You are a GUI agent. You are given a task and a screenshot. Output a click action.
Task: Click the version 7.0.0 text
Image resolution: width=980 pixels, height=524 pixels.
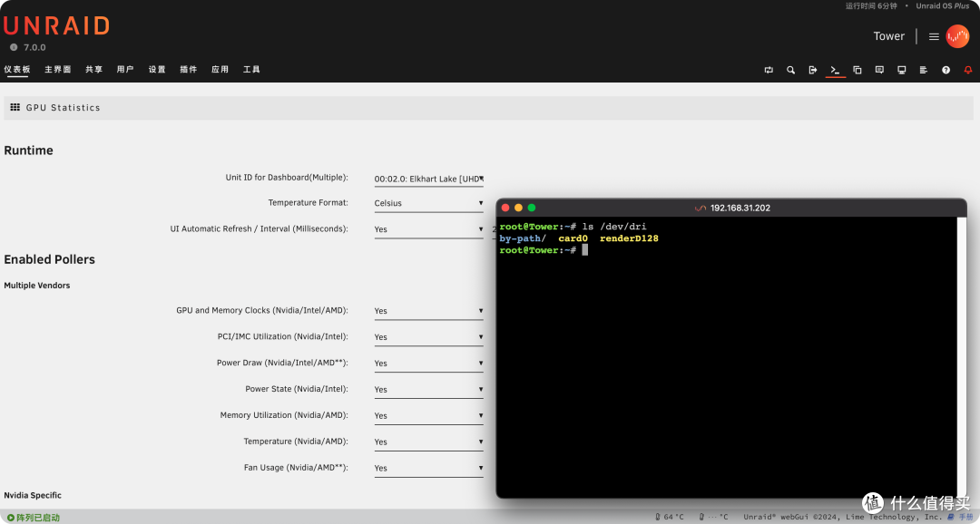pos(34,47)
